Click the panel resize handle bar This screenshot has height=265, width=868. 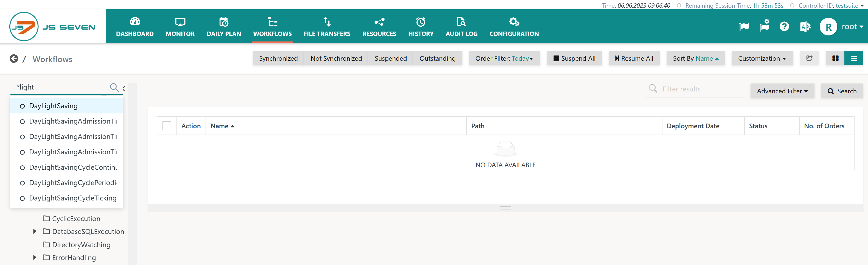[505, 208]
